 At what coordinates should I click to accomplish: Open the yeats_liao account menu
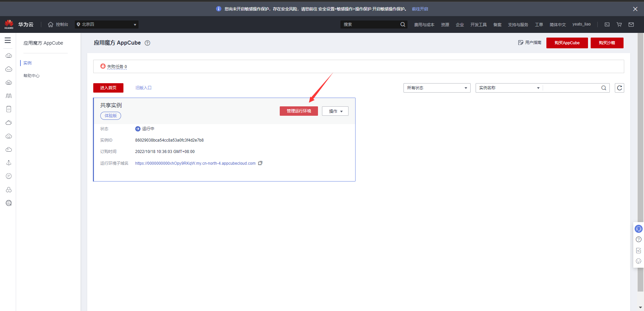[581, 24]
